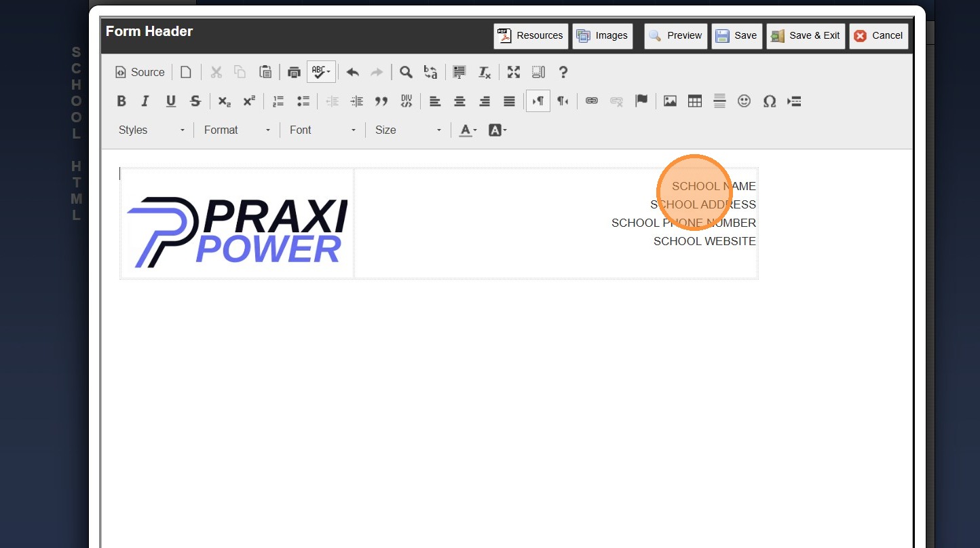Open the Resources button
The height and width of the screenshot is (548, 980).
point(531,36)
